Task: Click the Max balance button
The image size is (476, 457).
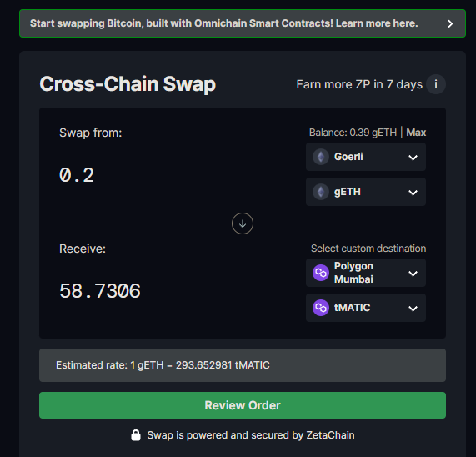Action: [416, 133]
